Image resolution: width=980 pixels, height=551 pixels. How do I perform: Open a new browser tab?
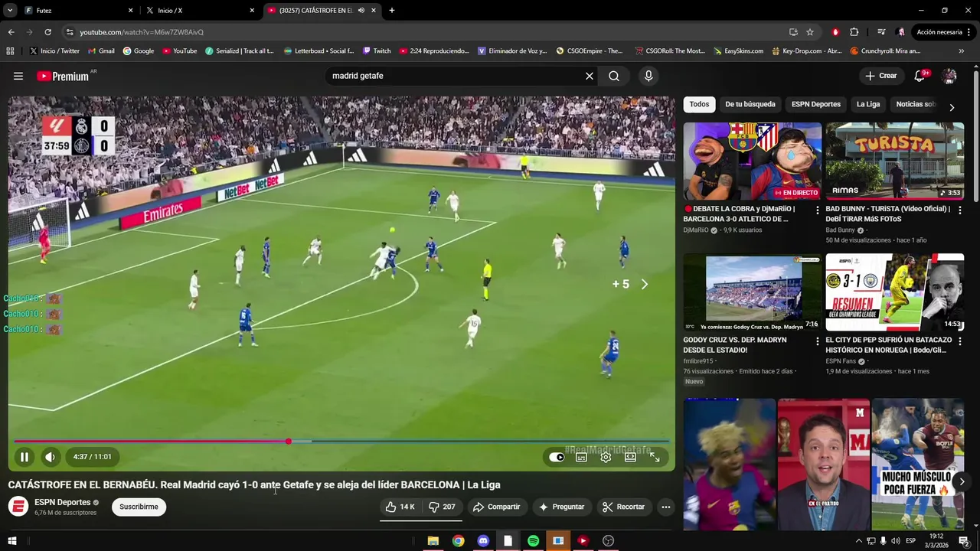[x=392, y=11]
